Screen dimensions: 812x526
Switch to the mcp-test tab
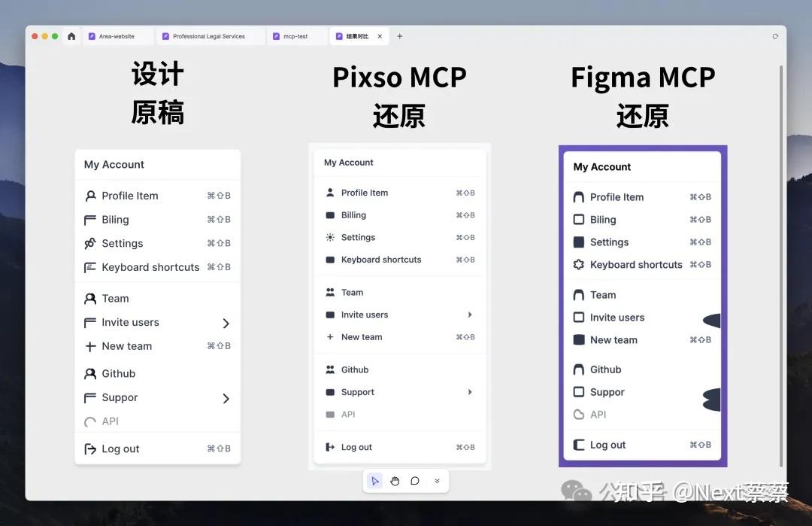pyautogui.click(x=295, y=35)
